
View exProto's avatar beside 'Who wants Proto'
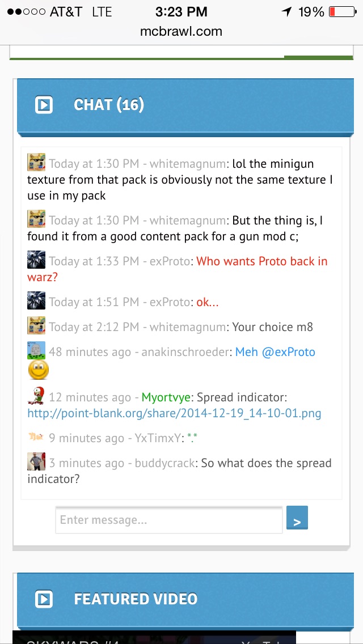(36, 260)
